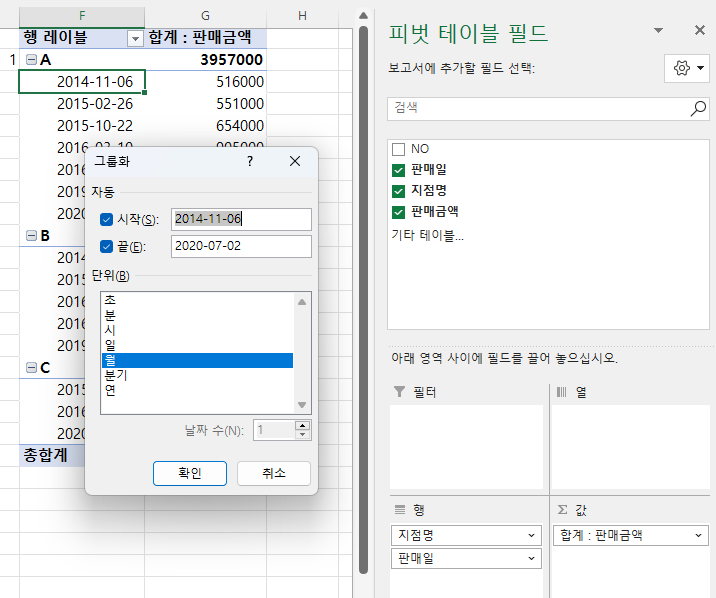This screenshot has width=716, height=598.
Task: Toggle the 끝(E) auto checkbox
Action: 106,247
